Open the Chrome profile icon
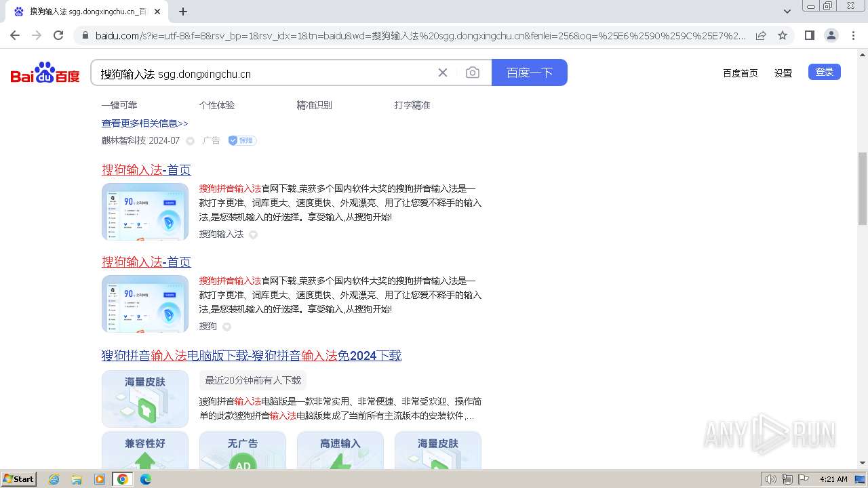 (x=831, y=35)
